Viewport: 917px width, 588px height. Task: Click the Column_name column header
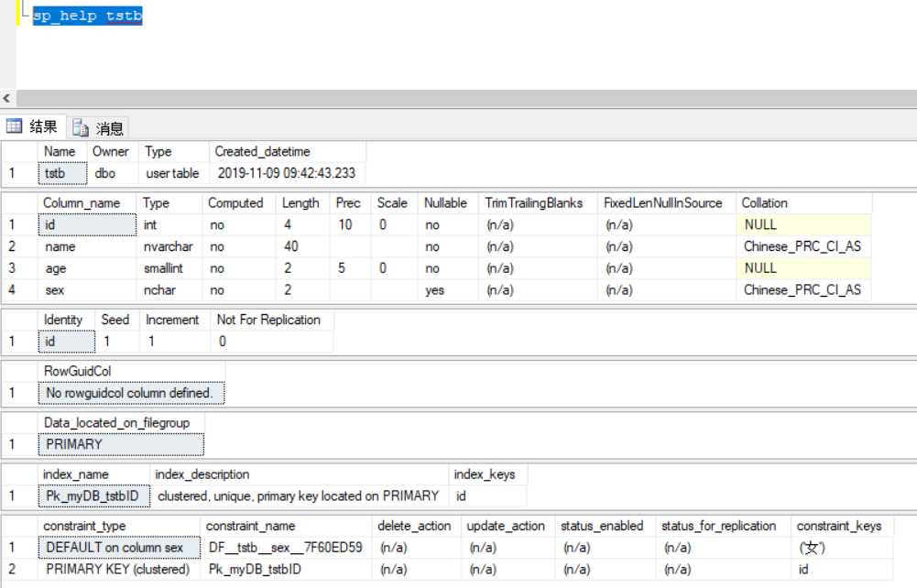(87, 203)
